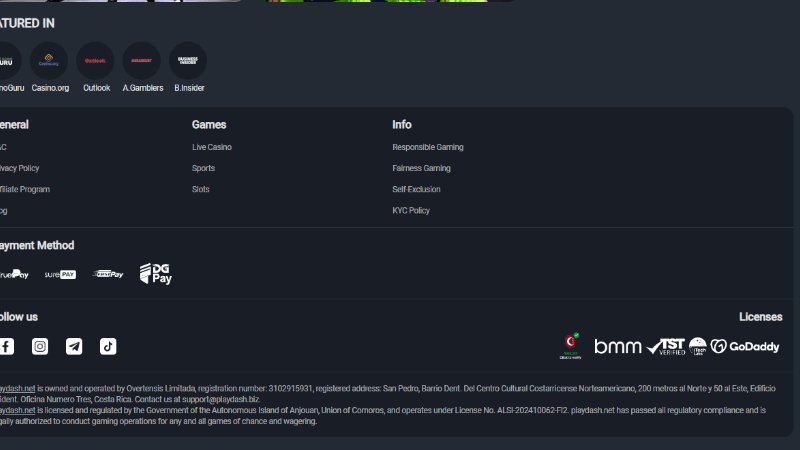Screen dimensions: 800x450
Task: Click the A.Gamblers featured logo
Action: [142, 61]
